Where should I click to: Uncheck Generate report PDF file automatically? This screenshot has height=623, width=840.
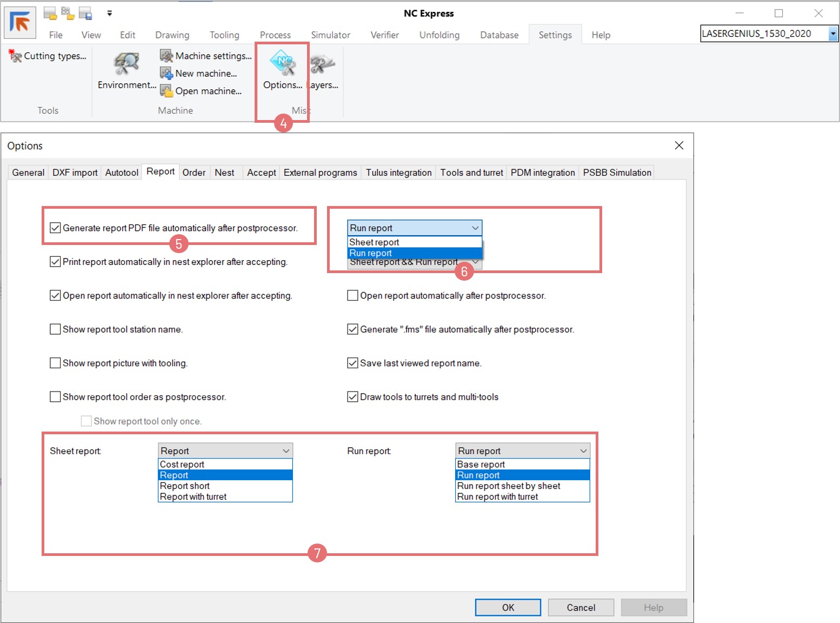tap(55, 228)
